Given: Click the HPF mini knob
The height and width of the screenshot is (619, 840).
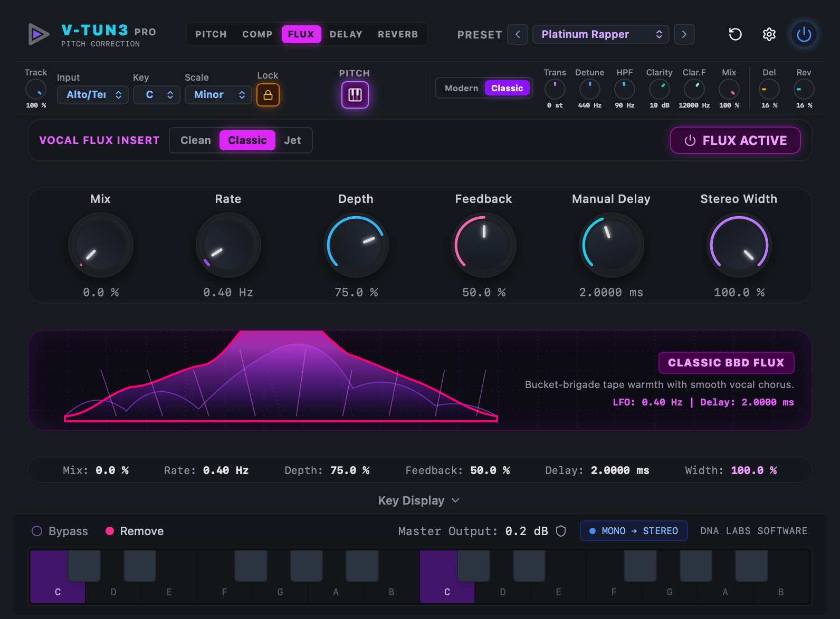Looking at the screenshot, I should [x=624, y=89].
